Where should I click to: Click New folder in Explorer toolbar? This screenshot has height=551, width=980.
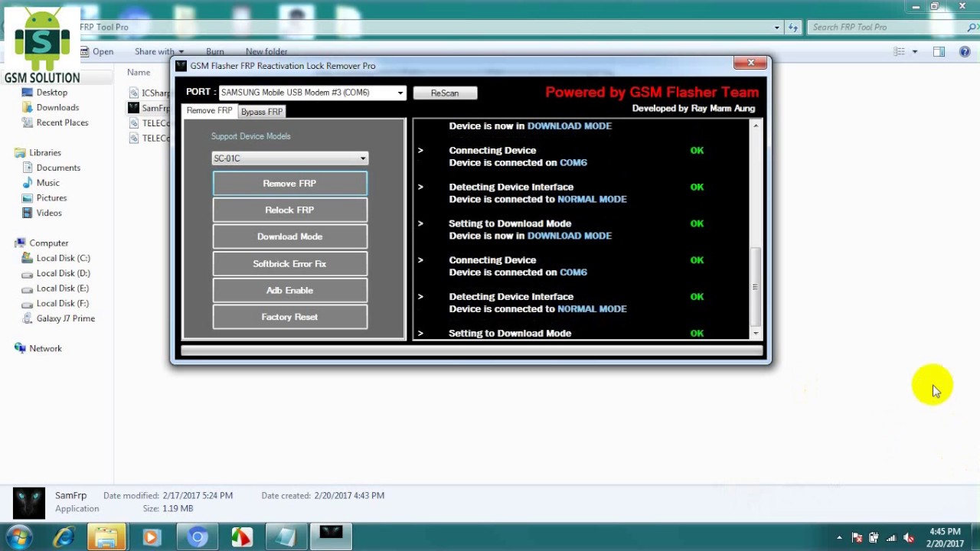[266, 52]
